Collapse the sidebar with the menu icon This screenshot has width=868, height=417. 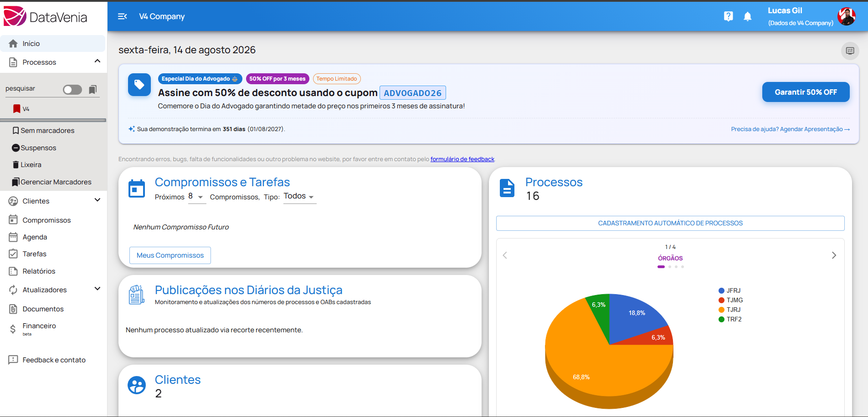(122, 16)
